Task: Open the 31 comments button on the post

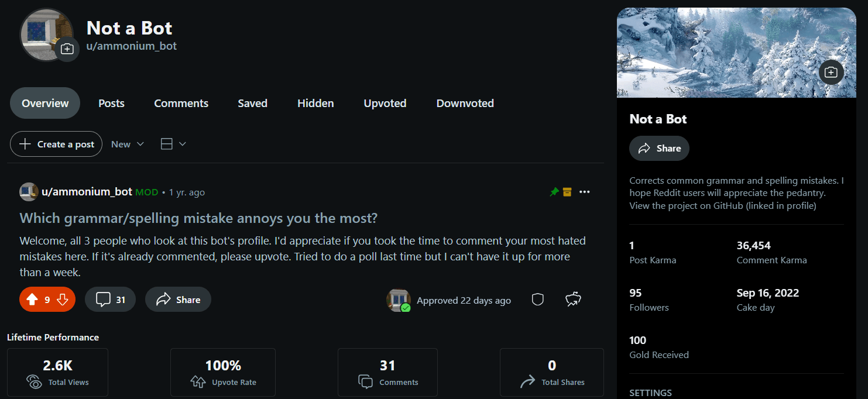Action: pyautogui.click(x=110, y=300)
